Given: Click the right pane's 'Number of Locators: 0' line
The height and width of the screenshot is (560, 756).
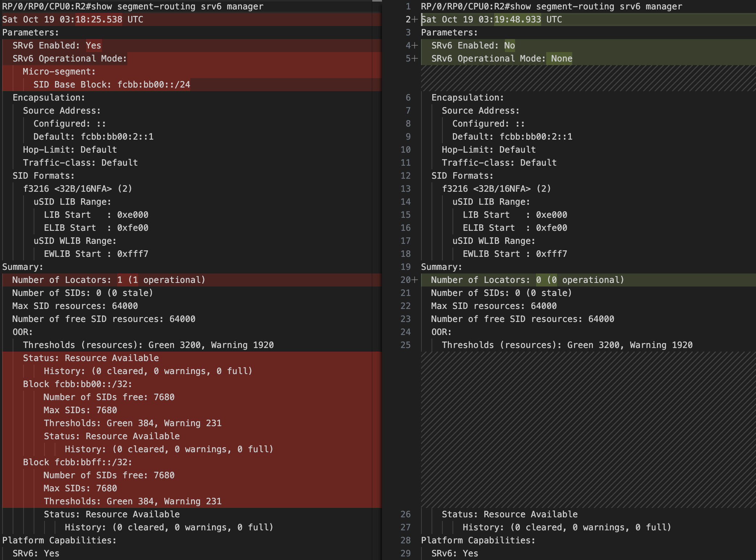Looking at the screenshot, I should pos(527,280).
